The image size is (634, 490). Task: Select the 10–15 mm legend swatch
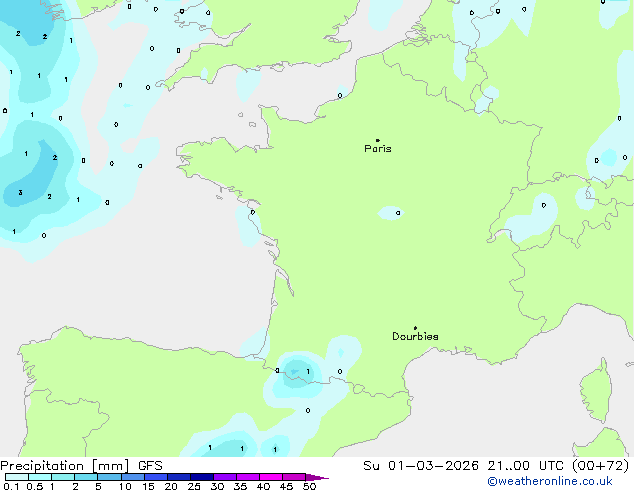click(x=132, y=477)
